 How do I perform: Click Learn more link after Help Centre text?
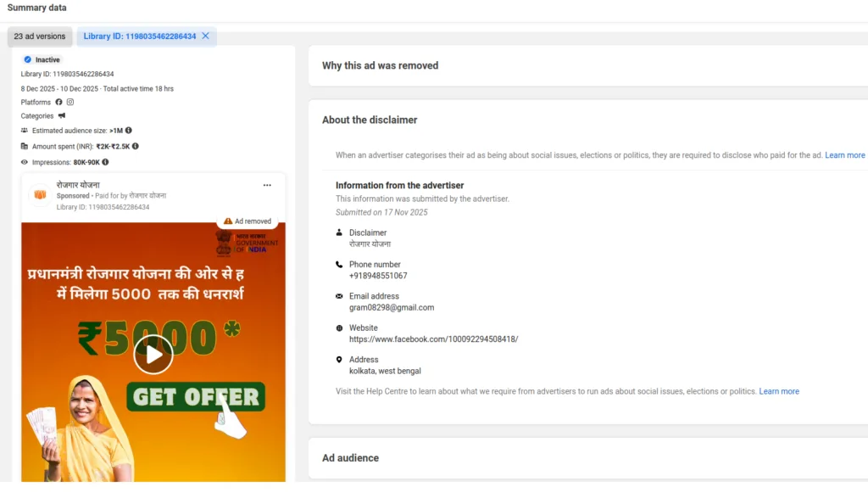click(x=779, y=391)
